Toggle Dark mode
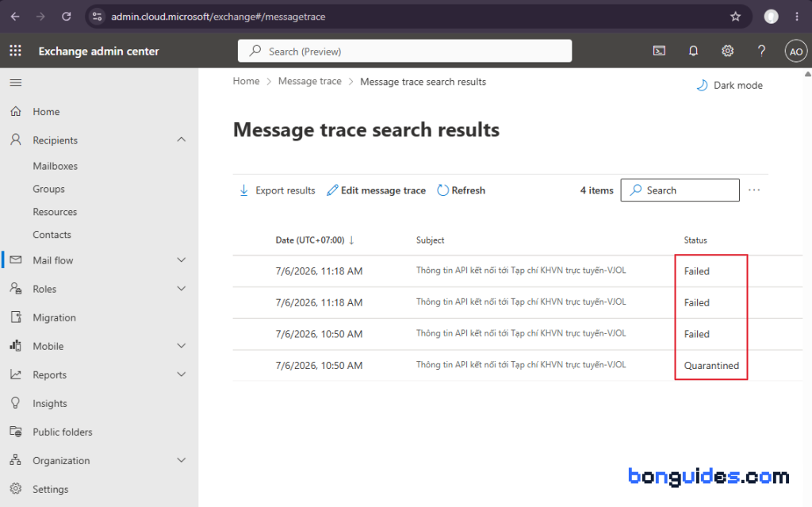Image resolution: width=812 pixels, height=507 pixels. click(730, 85)
